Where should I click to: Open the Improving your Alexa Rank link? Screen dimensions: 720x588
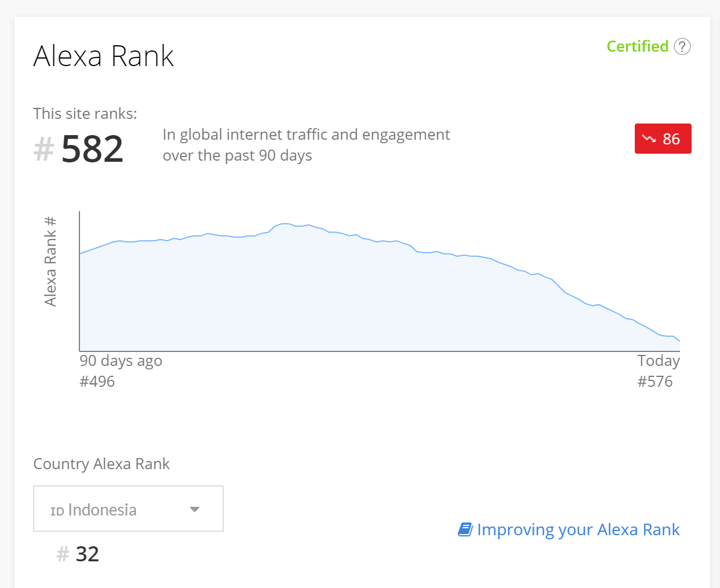pos(569,529)
